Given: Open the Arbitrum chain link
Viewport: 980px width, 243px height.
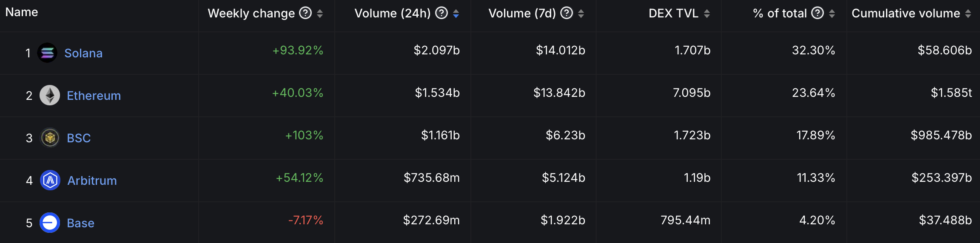Looking at the screenshot, I should click(92, 181).
